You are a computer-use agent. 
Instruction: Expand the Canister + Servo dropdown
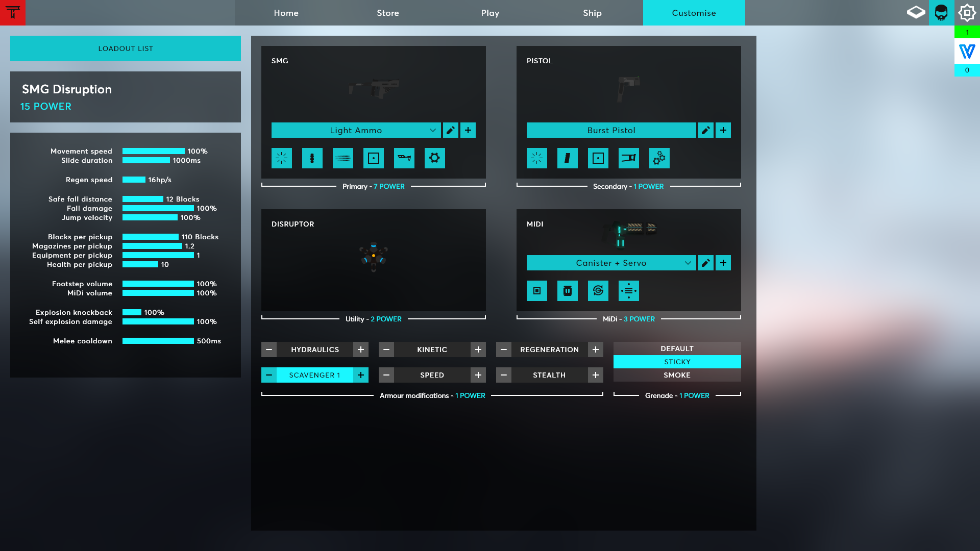[x=611, y=263]
